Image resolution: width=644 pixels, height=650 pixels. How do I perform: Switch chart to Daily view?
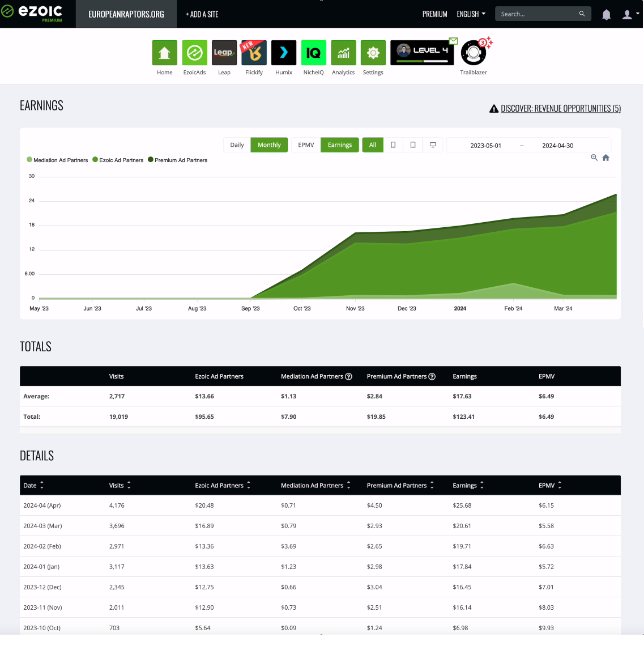pos(237,145)
